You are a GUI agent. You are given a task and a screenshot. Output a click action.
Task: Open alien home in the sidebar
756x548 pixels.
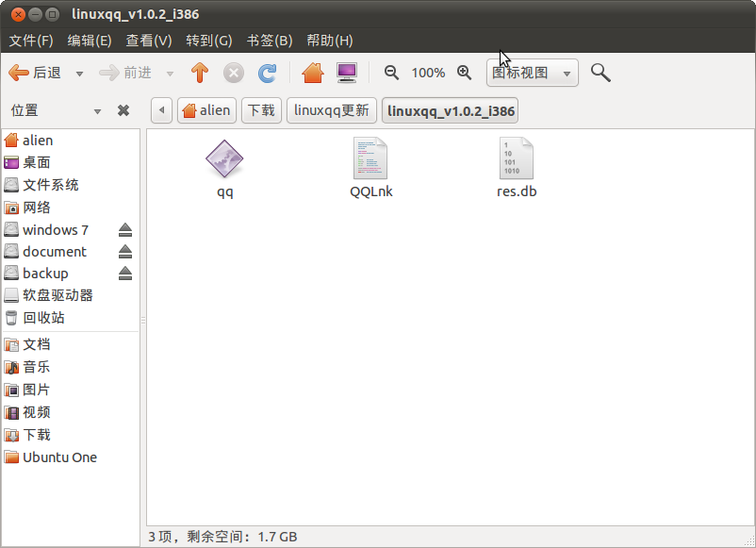click(71, 141)
